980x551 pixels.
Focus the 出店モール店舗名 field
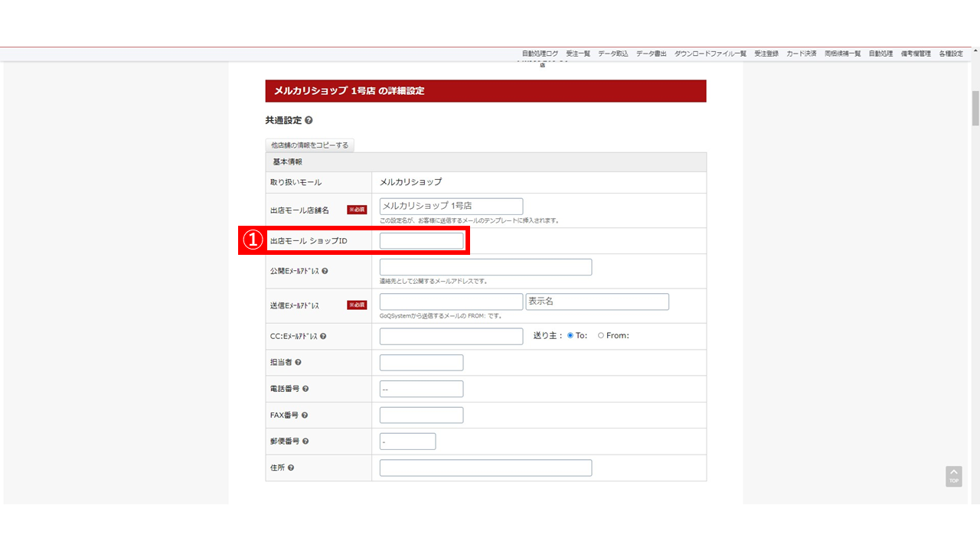[451, 206]
